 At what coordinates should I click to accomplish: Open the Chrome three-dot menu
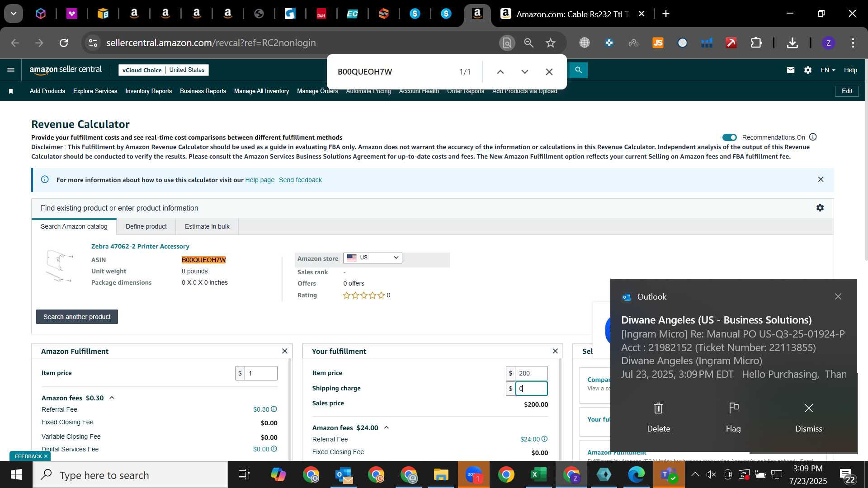[853, 43]
